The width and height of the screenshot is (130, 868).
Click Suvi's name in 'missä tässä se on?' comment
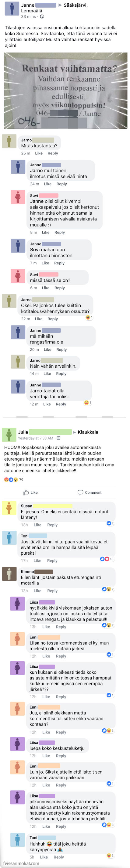(34, 275)
